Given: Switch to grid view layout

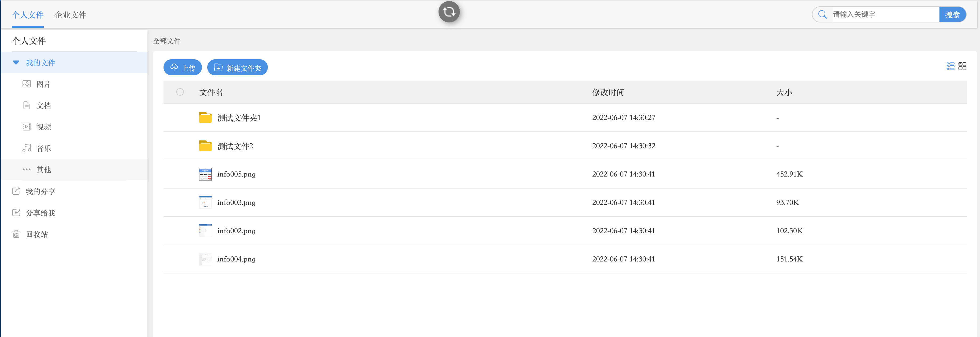Looking at the screenshot, I should [x=962, y=66].
